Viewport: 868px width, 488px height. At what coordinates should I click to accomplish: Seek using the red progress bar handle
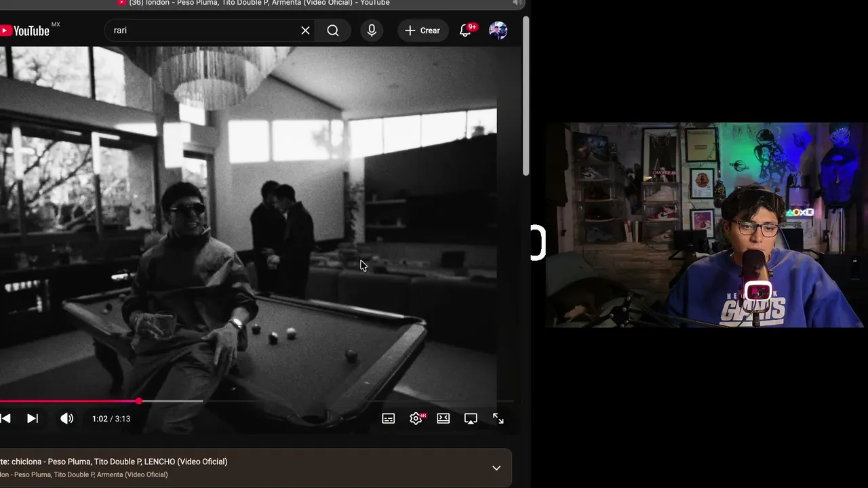(x=139, y=401)
